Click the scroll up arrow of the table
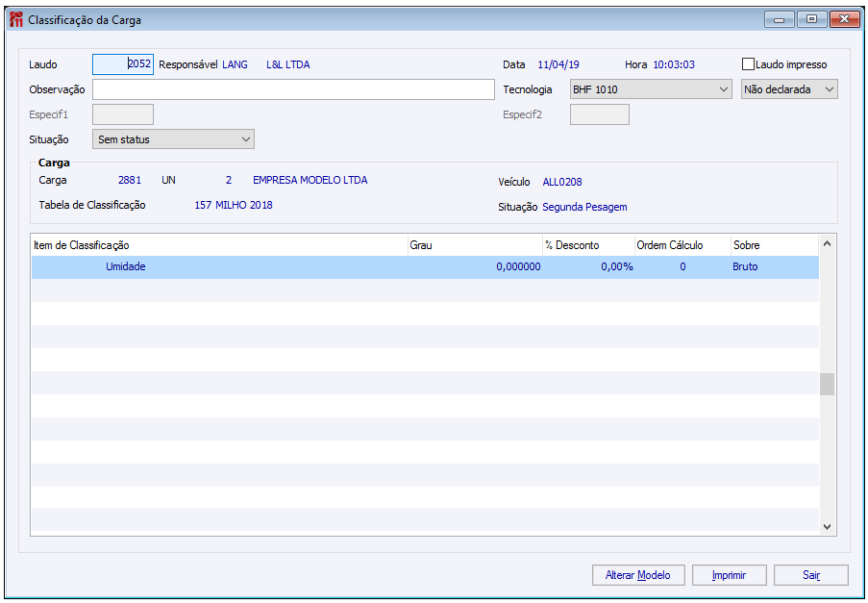 [x=827, y=244]
